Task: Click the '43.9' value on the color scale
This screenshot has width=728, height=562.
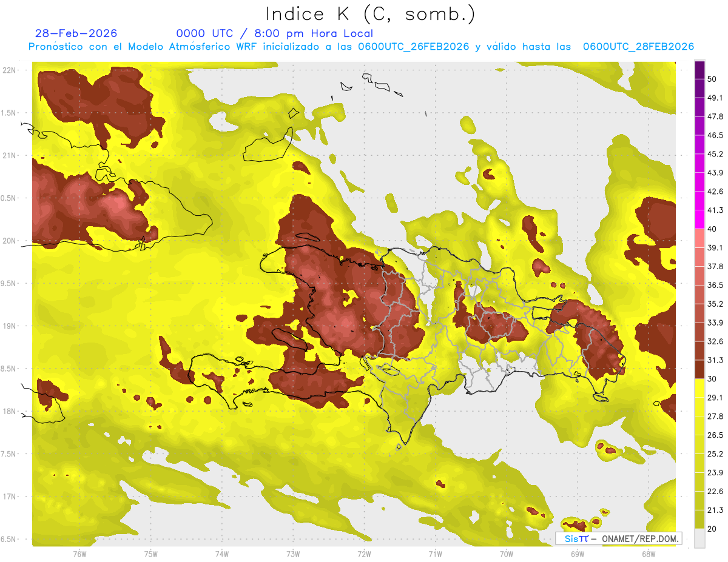Action: [715, 173]
